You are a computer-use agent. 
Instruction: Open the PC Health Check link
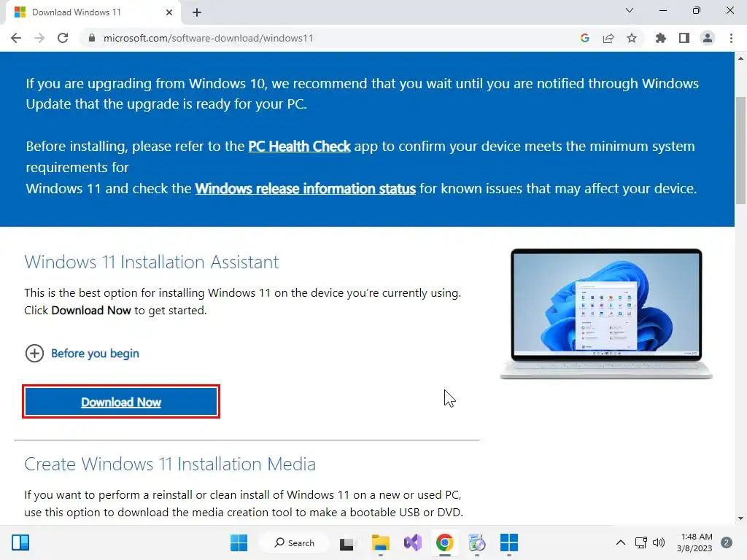click(299, 146)
